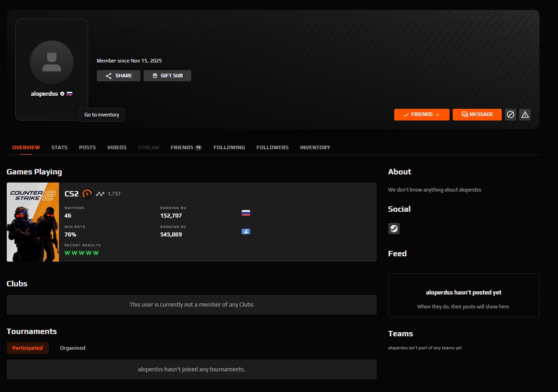Click the Go to inventory button
Image resolution: width=558 pixels, height=392 pixels.
tap(101, 115)
